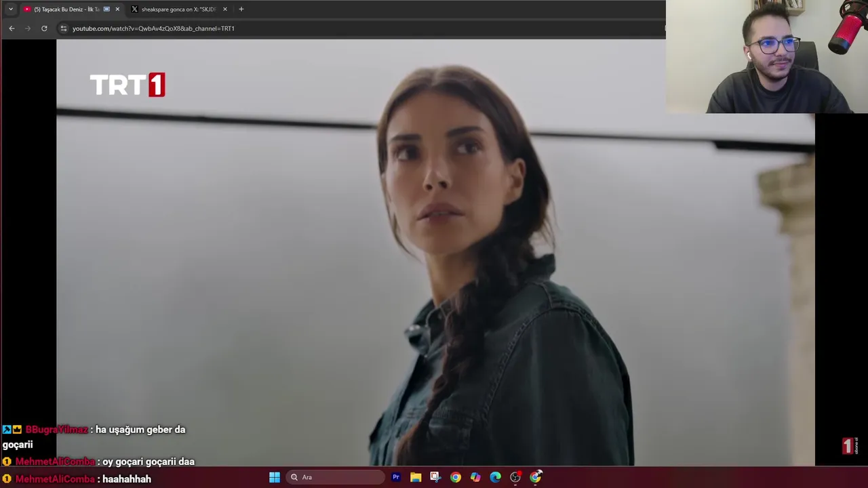The height and width of the screenshot is (488, 868).
Task: Open the tab search dropdown arrow
Action: click(x=11, y=9)
